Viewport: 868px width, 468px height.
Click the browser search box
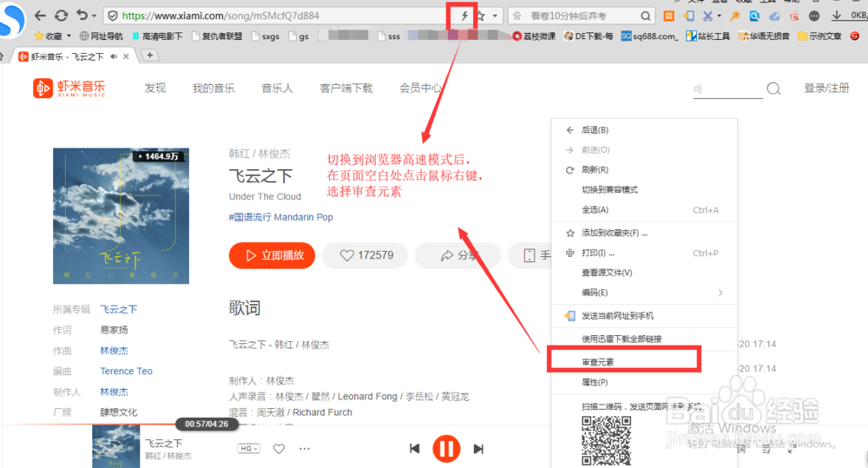click(x=580, y=16)
